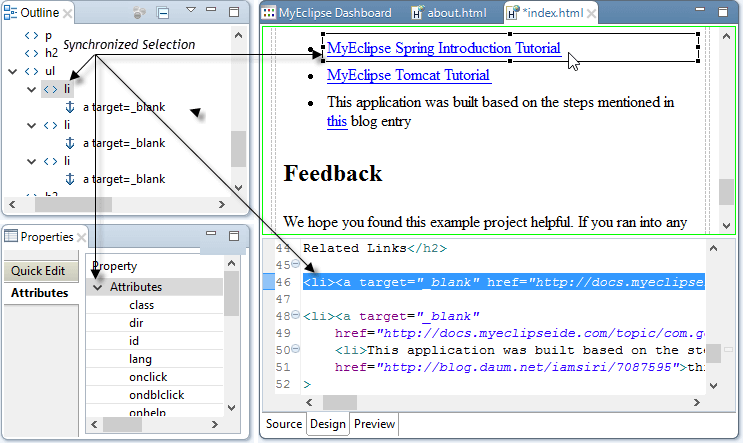The image size is (743, 443).
Task: Click the 'this' blog entry link
Action: [x=337, y=121]
